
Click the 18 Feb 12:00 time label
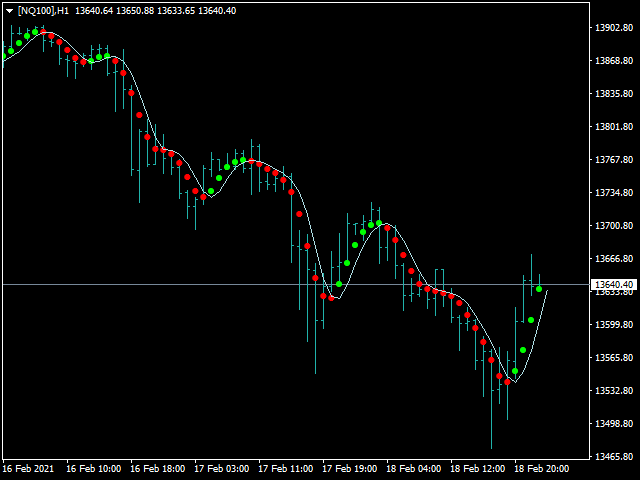[478, 469]
